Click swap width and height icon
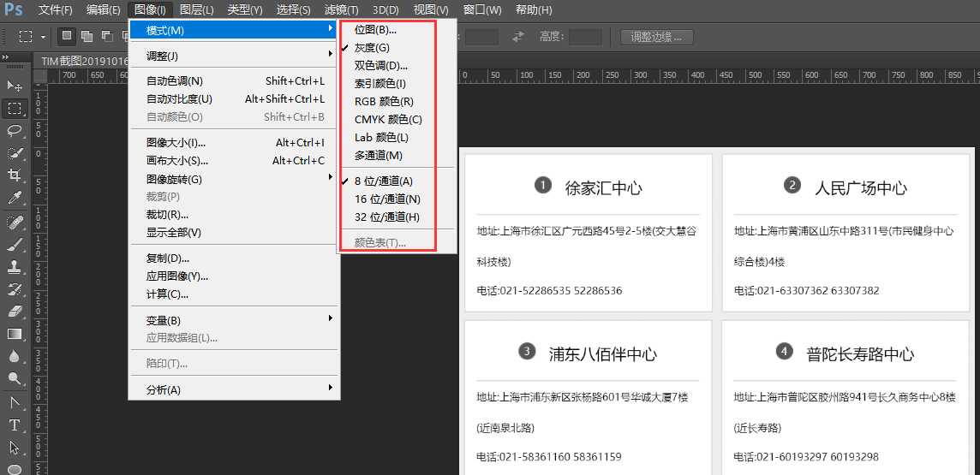The image size is (980, 475). (x=517, y=37)
